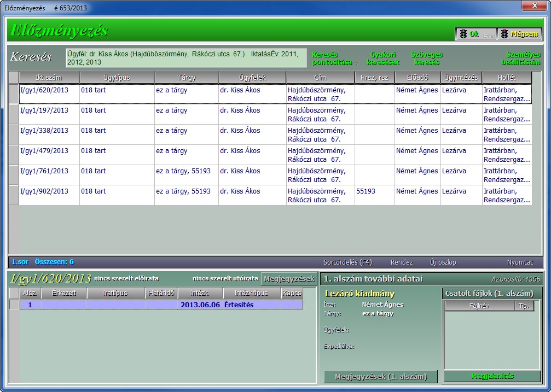The height and width of the screenshot is (392, 551).
Task: Open Megjegyzések (1. alszám) button
Action: click(x=380, y=377)
